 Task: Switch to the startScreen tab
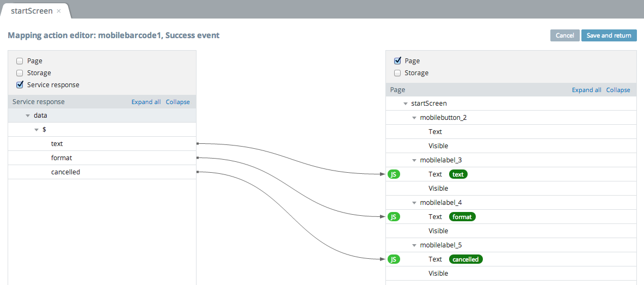(x=32, y=11)
